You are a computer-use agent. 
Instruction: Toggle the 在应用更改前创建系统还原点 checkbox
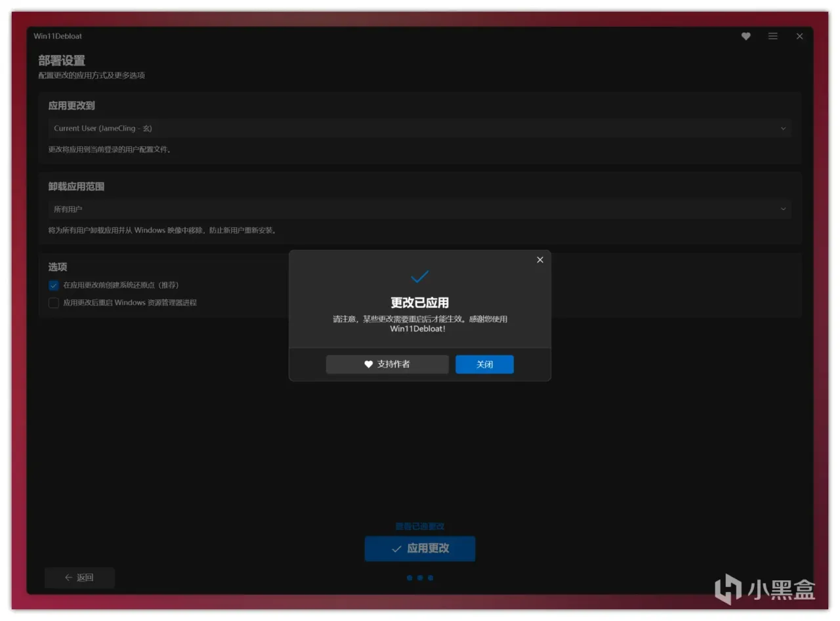tap(54, 286)
